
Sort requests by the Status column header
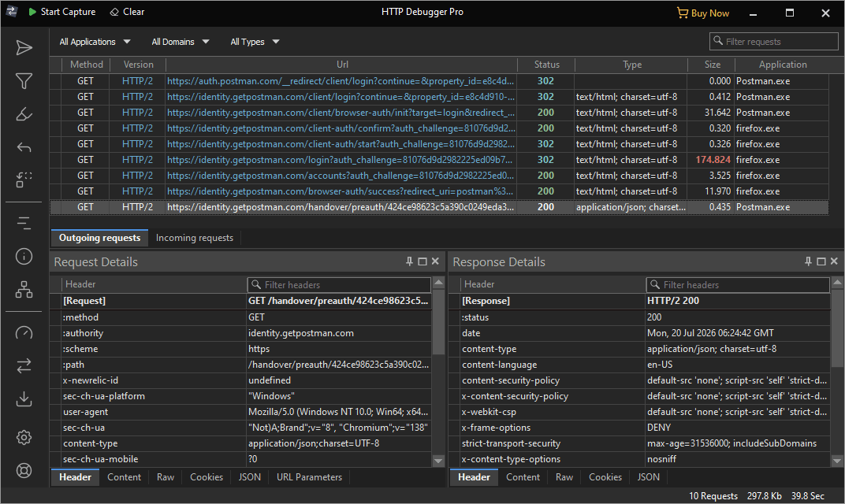point(546,65)
